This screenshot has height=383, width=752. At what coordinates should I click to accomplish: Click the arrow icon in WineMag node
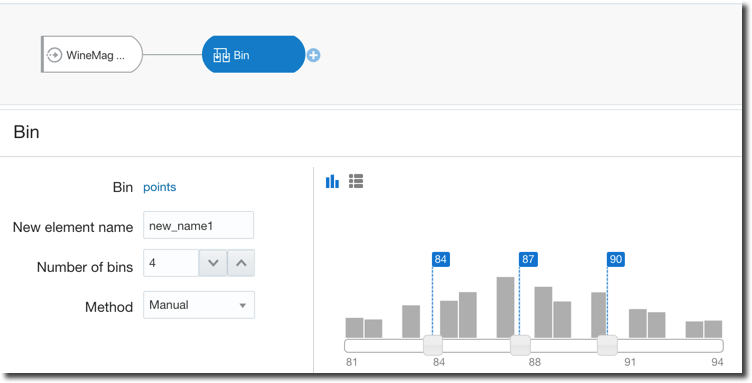[54, 55]
